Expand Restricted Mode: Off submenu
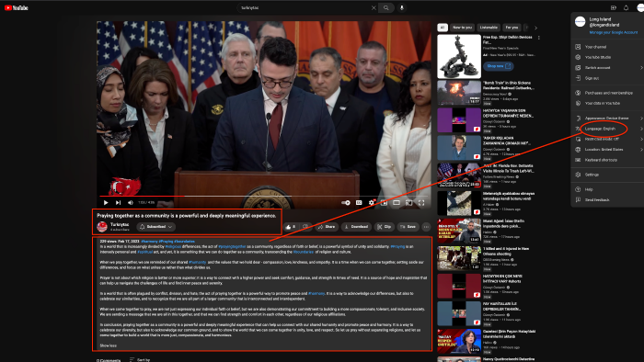644x362 pixels. (x=609, y=139)
